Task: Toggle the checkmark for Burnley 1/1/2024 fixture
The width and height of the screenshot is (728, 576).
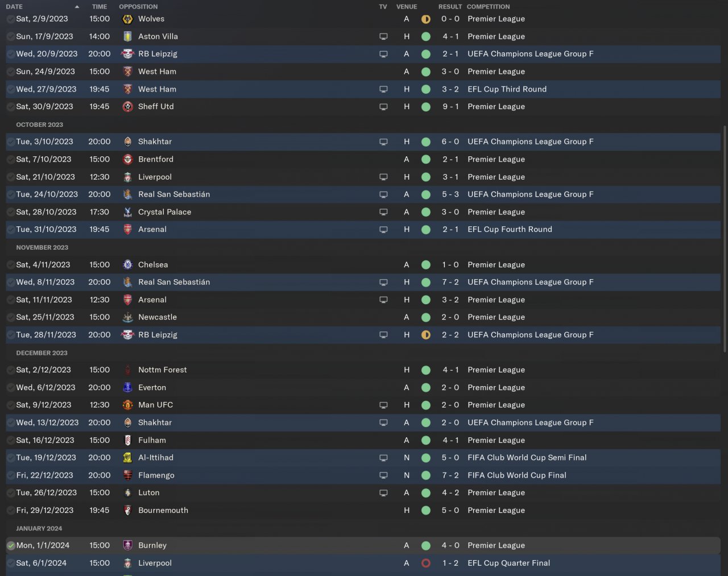Action: (11, 545)
